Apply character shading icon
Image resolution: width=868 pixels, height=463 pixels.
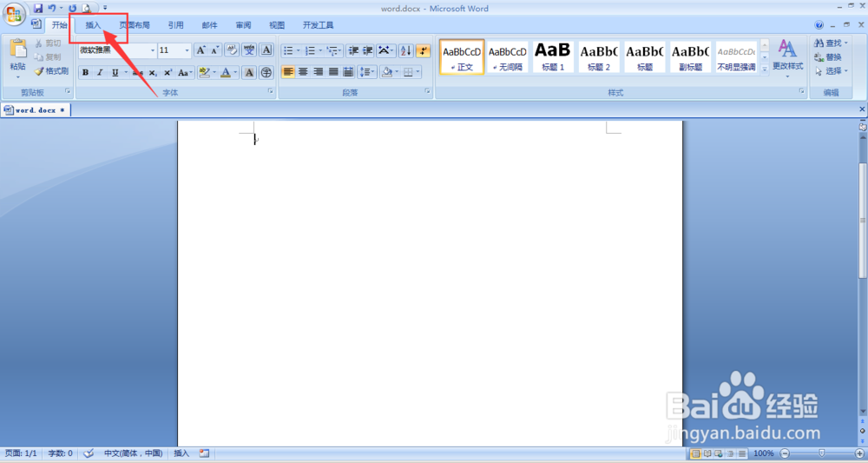249,73
